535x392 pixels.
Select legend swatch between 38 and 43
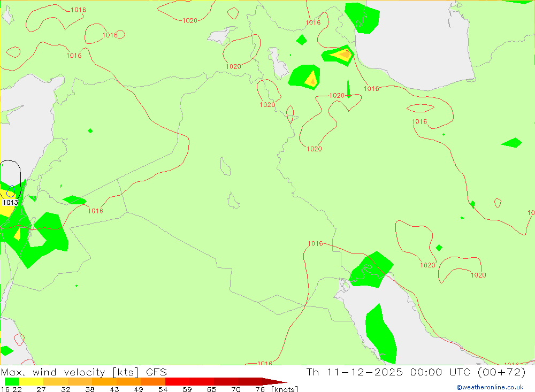[104, 381]
